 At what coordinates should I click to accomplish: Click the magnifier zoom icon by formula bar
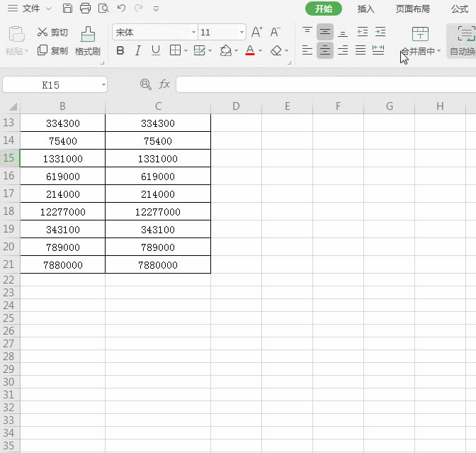(146, 84)
